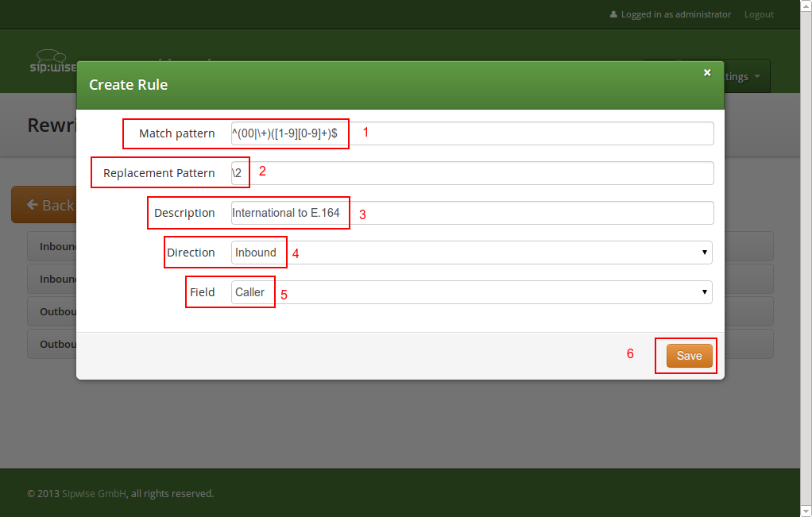Image resolution: width=812 pixels, height=517 pixels.
Task: Expand the first Inbound rules section
Action: click(52, 246)
